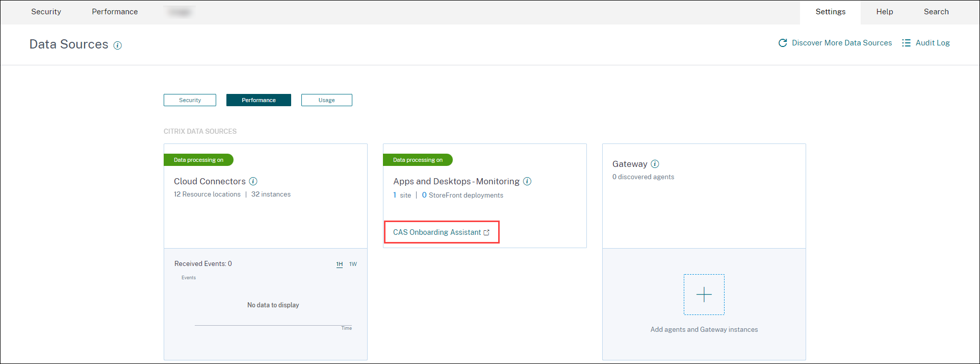Go to the Security top navigation tab
The width and height of the screenshot is (980, 364).
[46, 12]
